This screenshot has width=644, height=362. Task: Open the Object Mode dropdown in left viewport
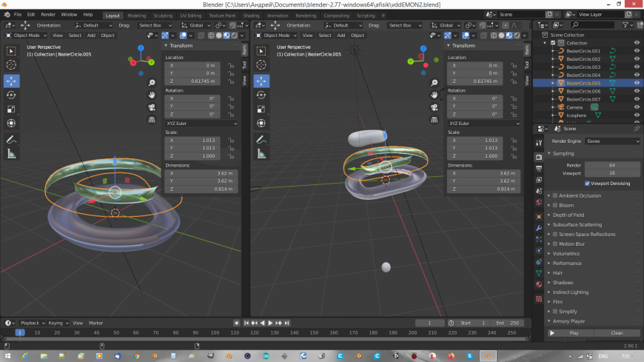coord(24,35)
